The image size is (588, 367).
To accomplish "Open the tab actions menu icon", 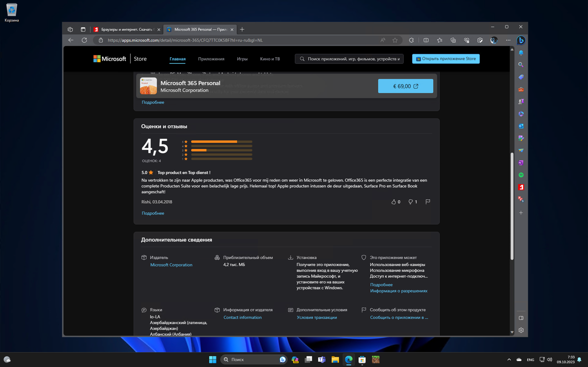I will coord(83,29).
